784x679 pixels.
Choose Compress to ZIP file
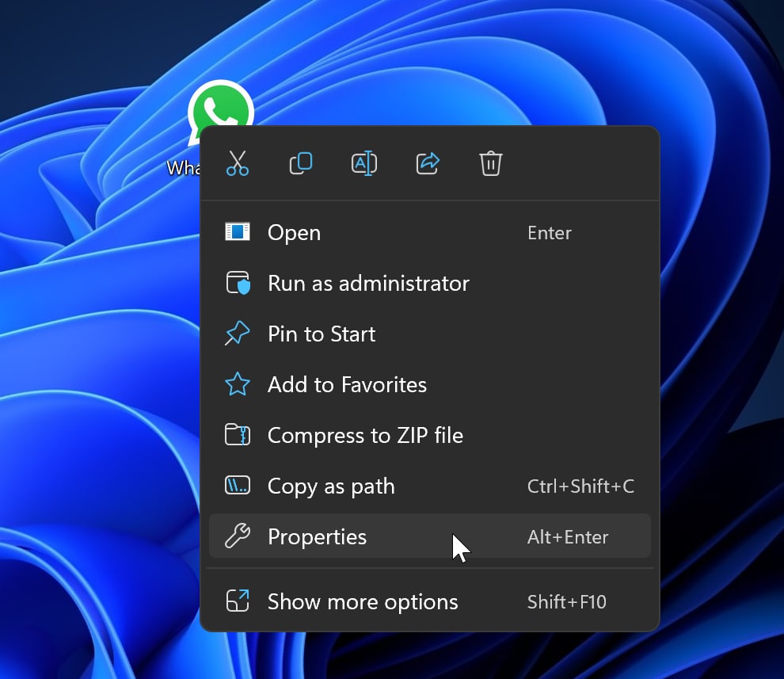tap(365, 436)
